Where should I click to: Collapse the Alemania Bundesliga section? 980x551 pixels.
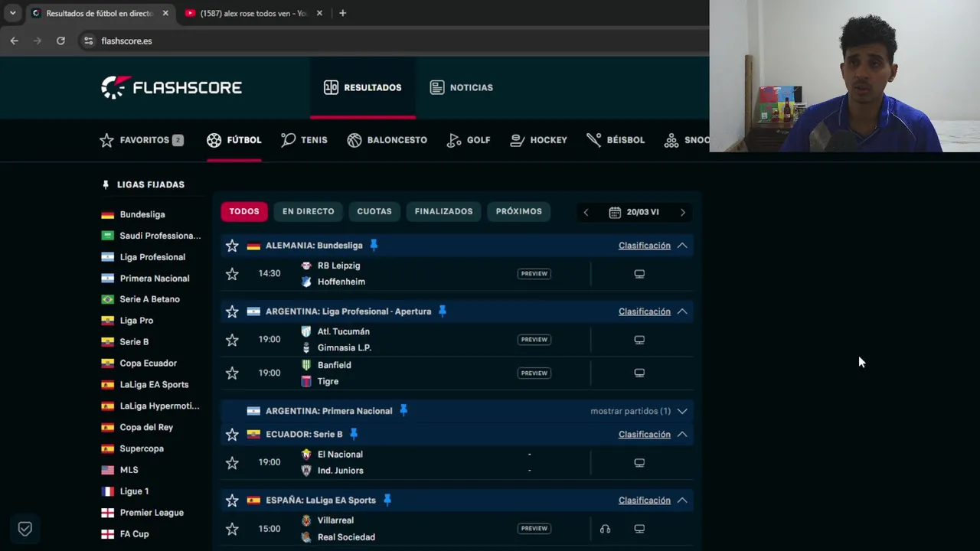click(682, 246)
